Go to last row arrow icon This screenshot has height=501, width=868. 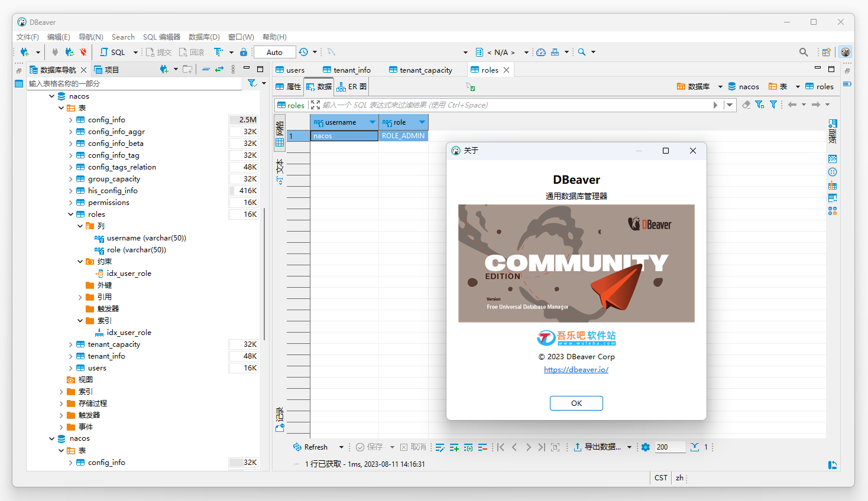point(542,447)
